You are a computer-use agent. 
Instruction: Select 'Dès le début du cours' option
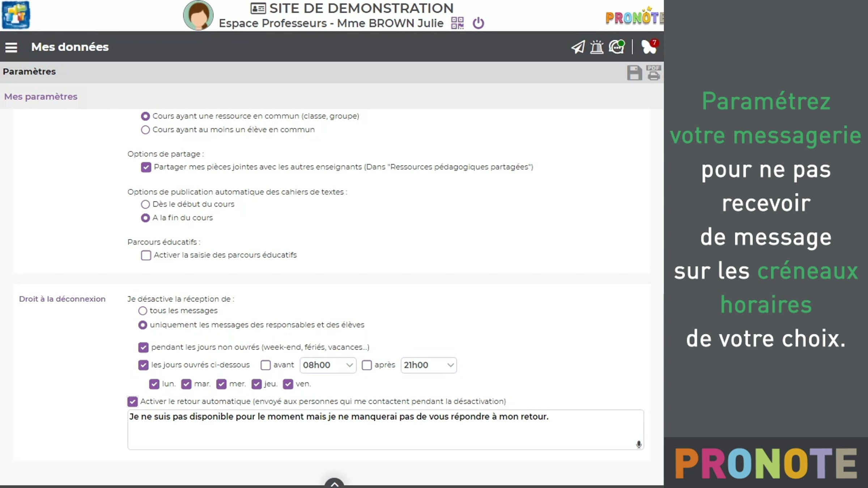coord(145,204)
